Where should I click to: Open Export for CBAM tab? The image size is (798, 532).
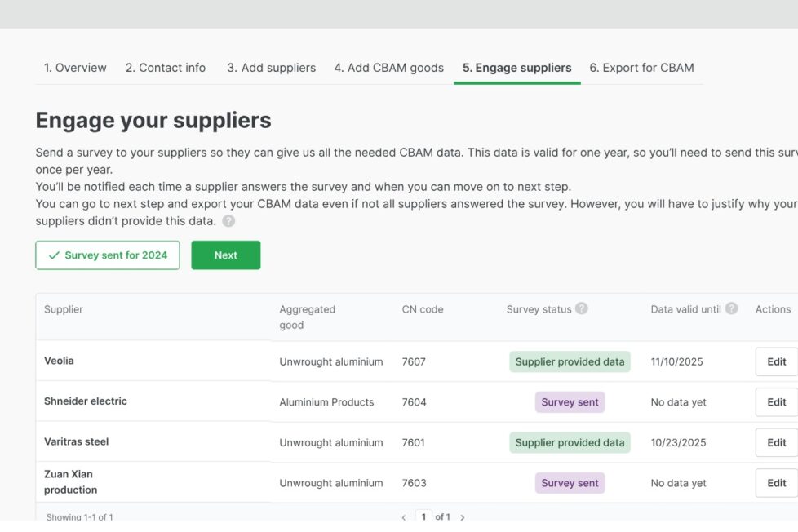(641, 68)
